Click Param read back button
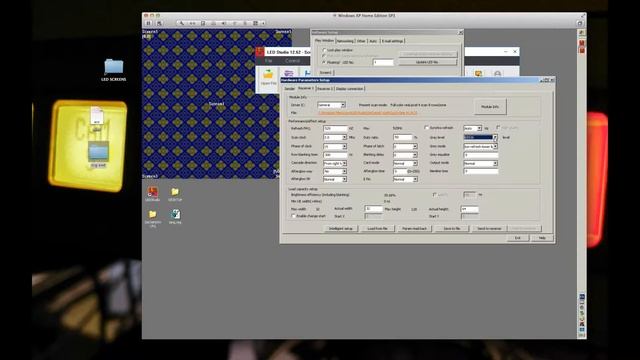The width and height of the screenshot is (640, 360). click(x=414, y=229)
